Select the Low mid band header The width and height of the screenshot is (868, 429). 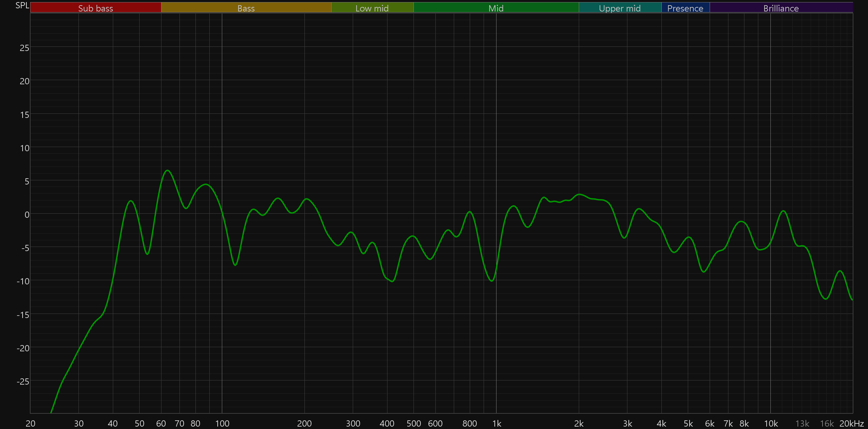coord(372,8)
